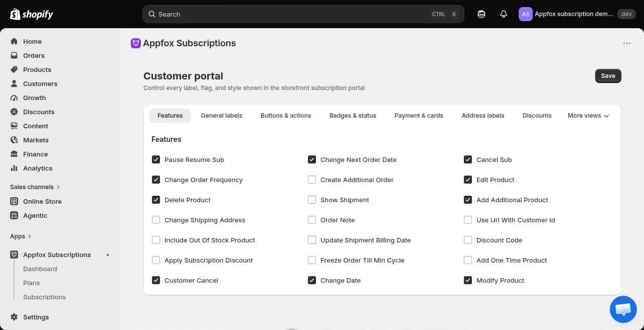Check Apply Subscription Discount
The image size is (644, 330).
156,260
